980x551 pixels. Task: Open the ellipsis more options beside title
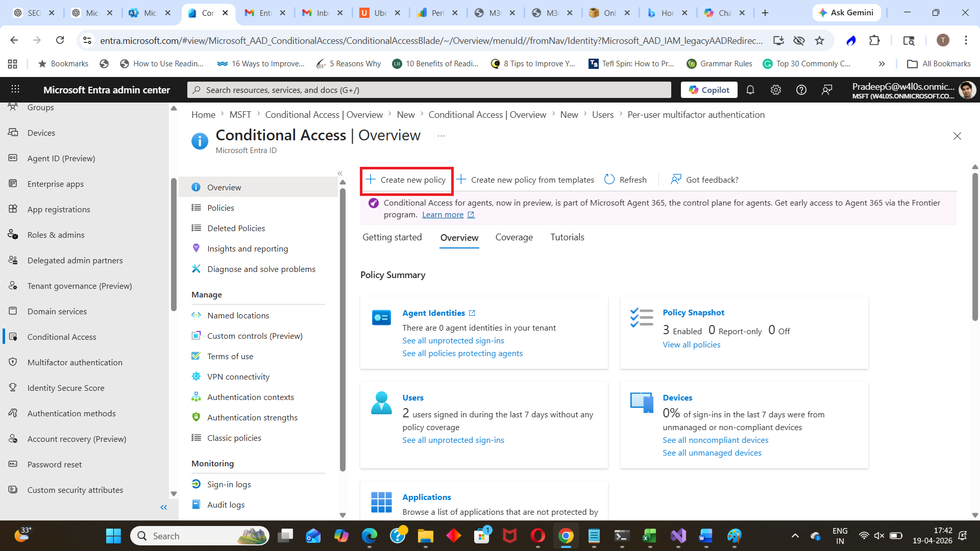(x=441, y=136)
